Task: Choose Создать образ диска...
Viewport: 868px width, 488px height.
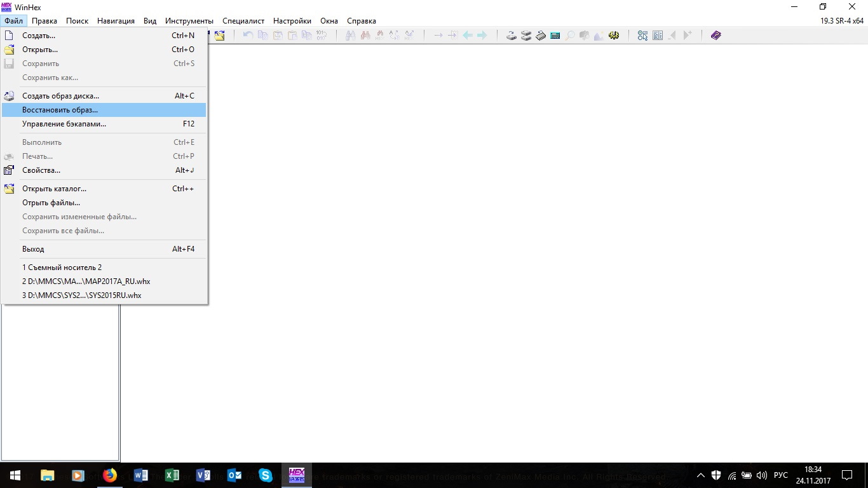Action: 104,96
